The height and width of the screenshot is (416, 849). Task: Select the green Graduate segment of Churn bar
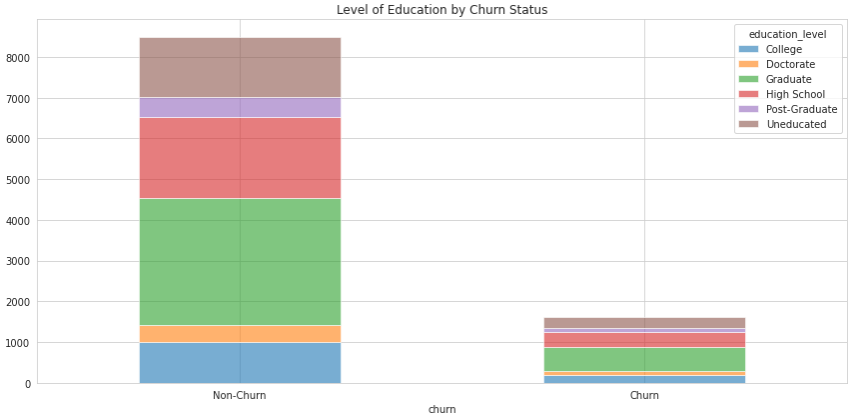[x=644, y=359]
